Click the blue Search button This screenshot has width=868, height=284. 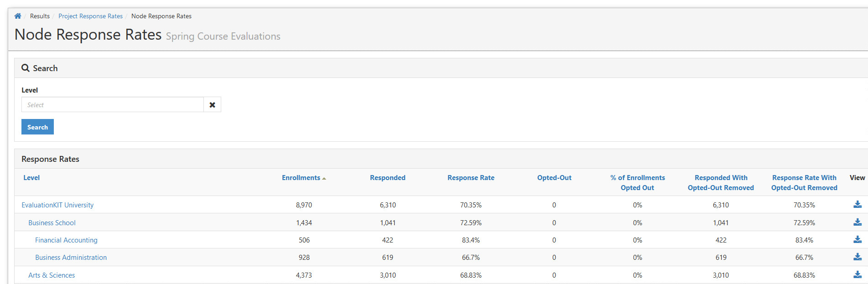coord(37,127)
